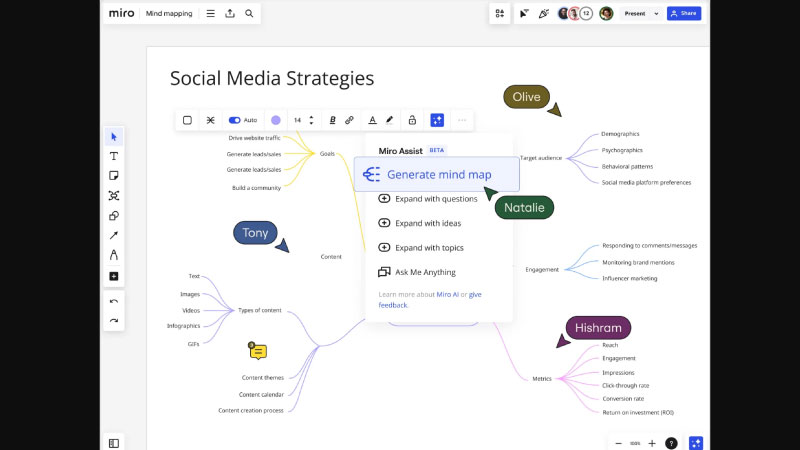Select the Click-through rate node
Viewport: 800px width, 450px height.
tap(626, 386)
